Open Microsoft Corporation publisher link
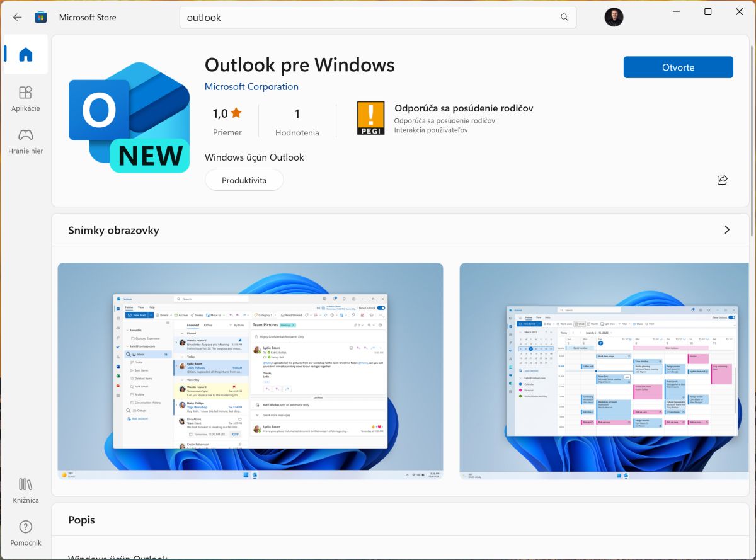The image size is (756, 560). pyautogui.click(x=251, y=87)
